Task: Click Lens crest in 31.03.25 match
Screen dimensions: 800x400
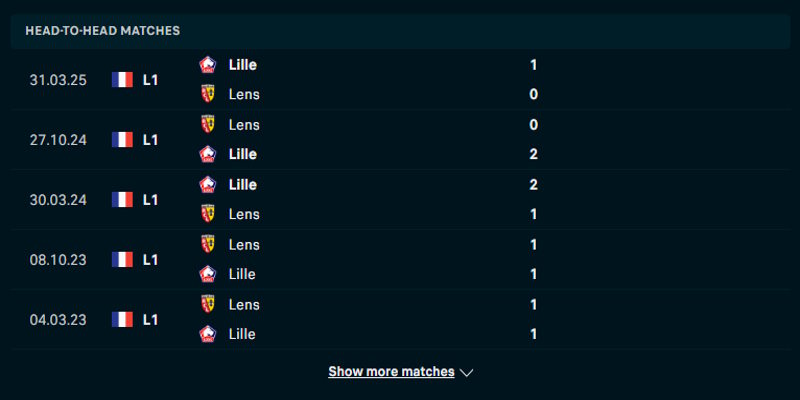Action: (208, 94)
